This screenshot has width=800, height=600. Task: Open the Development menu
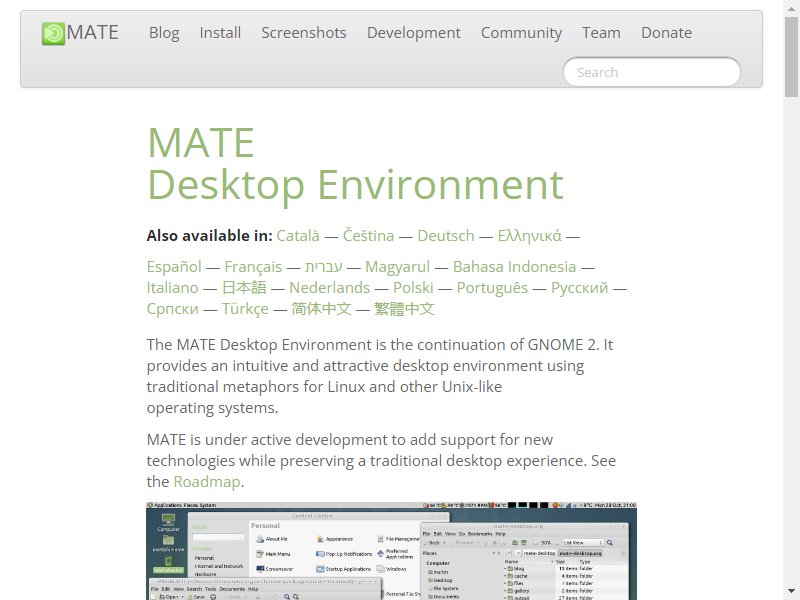(x=414, y=33)
